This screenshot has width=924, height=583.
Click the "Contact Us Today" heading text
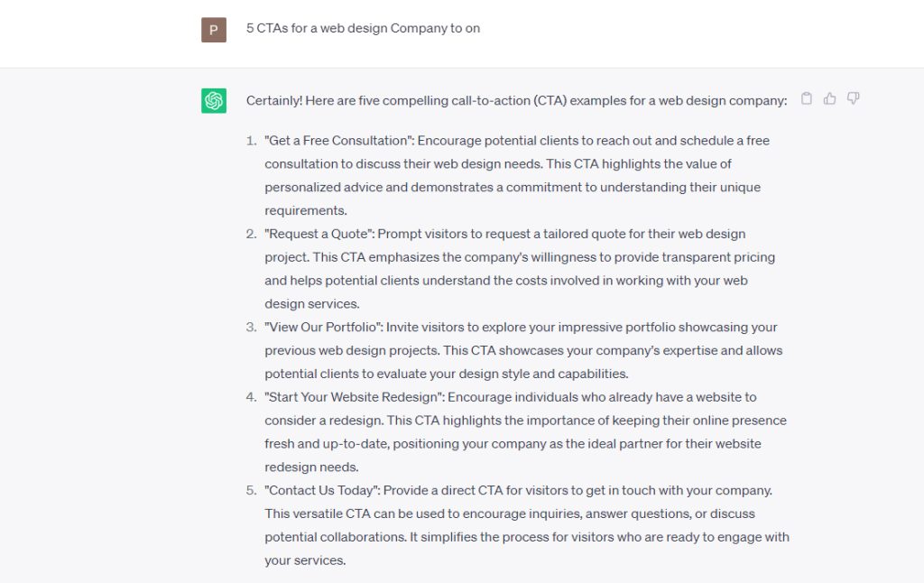pyautogui.click(x=322, y=490)
